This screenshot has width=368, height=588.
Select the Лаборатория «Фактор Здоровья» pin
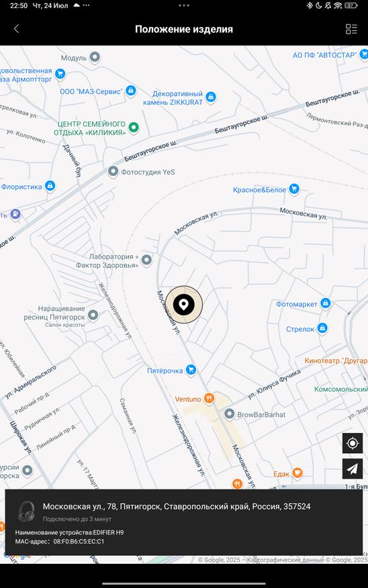coord(146,260)
